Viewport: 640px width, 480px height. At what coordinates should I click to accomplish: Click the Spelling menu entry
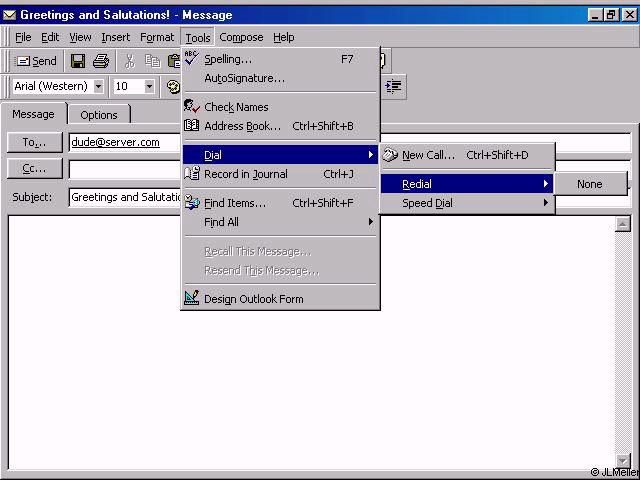click(280, 59)
